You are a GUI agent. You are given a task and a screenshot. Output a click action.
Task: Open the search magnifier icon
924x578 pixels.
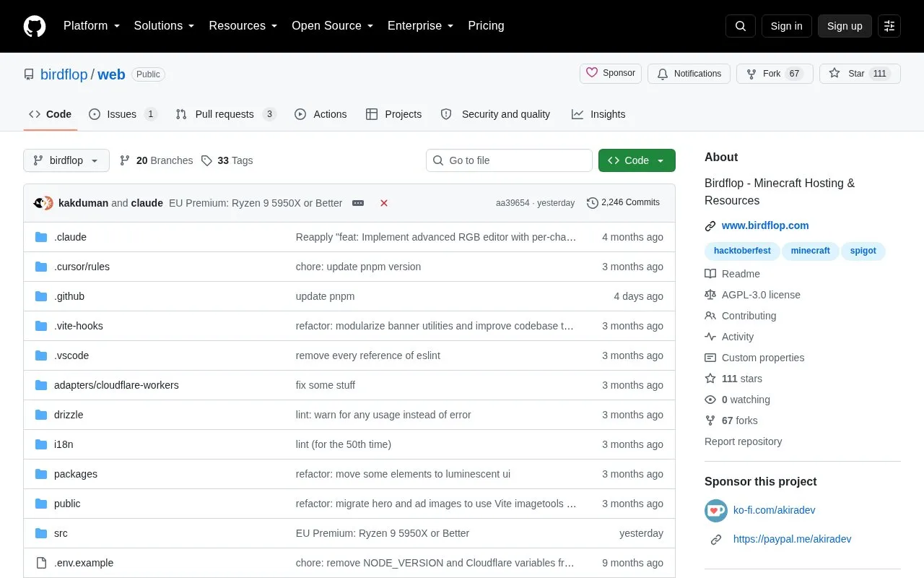[741, 26]
